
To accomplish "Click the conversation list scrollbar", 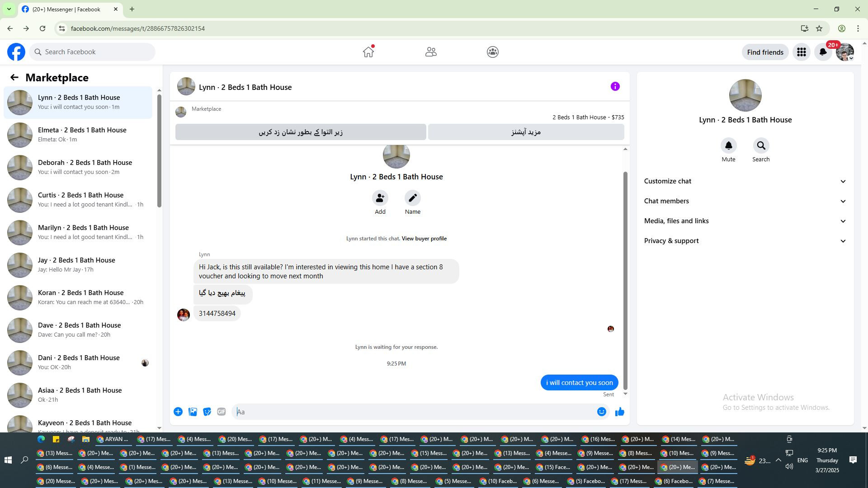I will click(159, 151).
